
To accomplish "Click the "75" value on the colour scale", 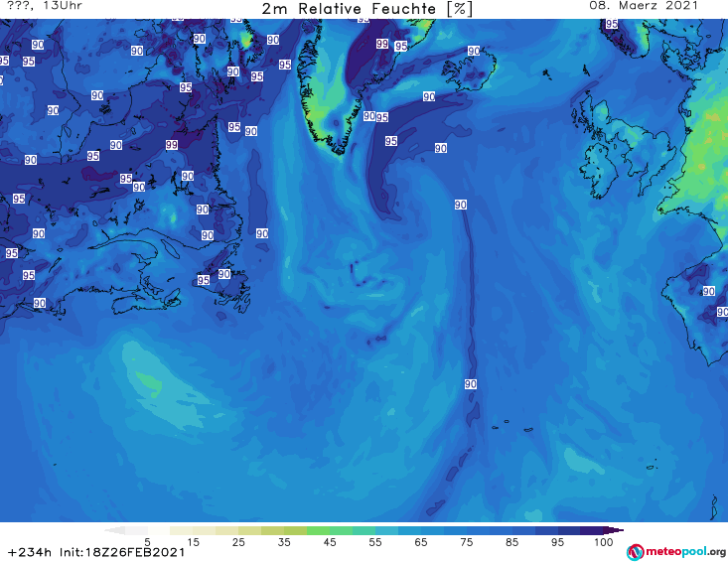I will (x=467, y=542).
